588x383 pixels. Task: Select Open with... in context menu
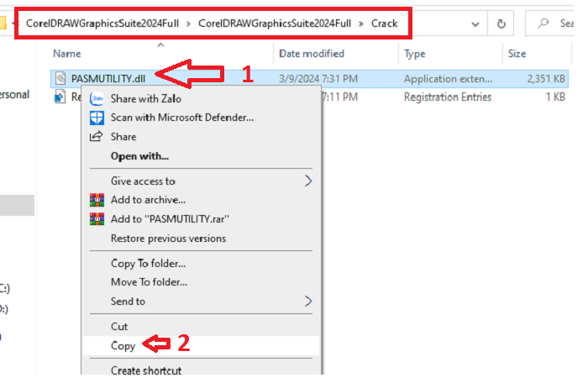click(x=139, y=156)
